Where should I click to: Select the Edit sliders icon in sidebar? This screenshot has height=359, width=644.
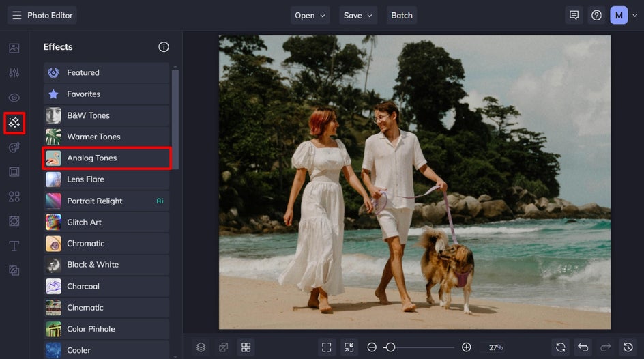click(14, 73)
